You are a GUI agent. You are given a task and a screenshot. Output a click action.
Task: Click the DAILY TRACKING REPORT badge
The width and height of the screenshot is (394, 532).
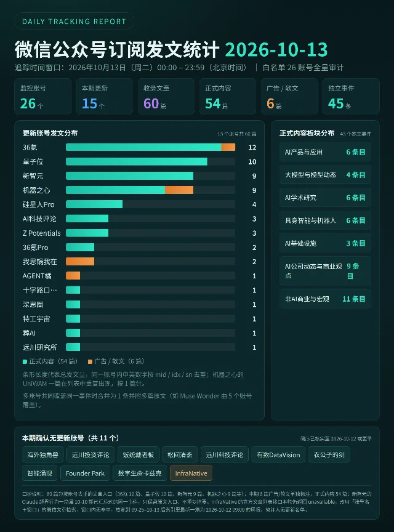(x=74, y=22)
